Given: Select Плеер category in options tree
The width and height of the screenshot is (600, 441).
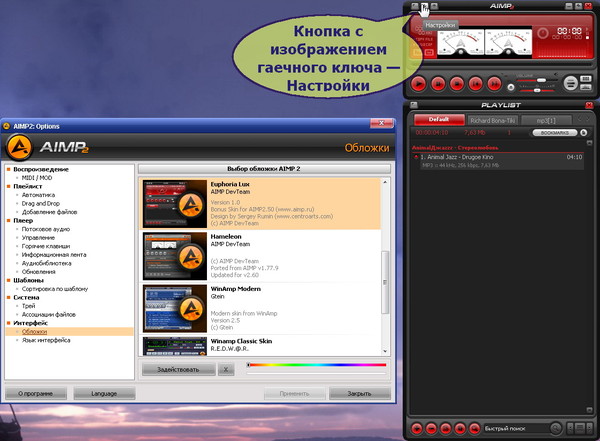Looking at the screenshot, I should tap(23, 220).
